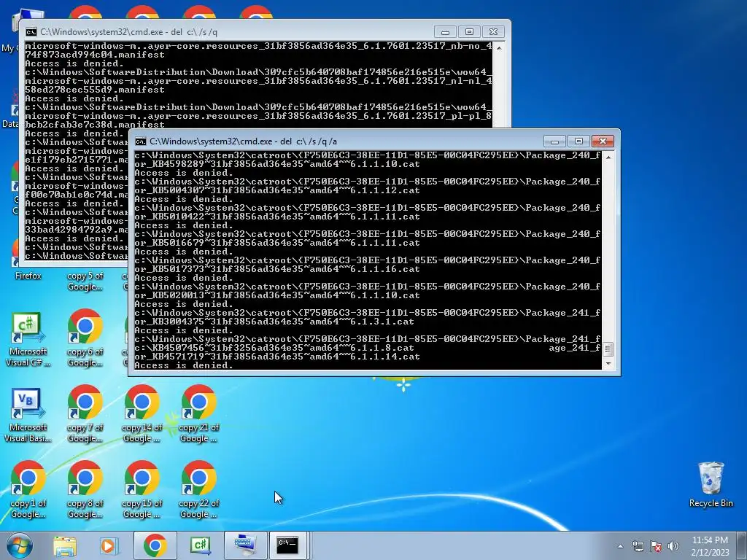Launch Windows Media Player from the taskbar
747x560 pixels.
109,545
